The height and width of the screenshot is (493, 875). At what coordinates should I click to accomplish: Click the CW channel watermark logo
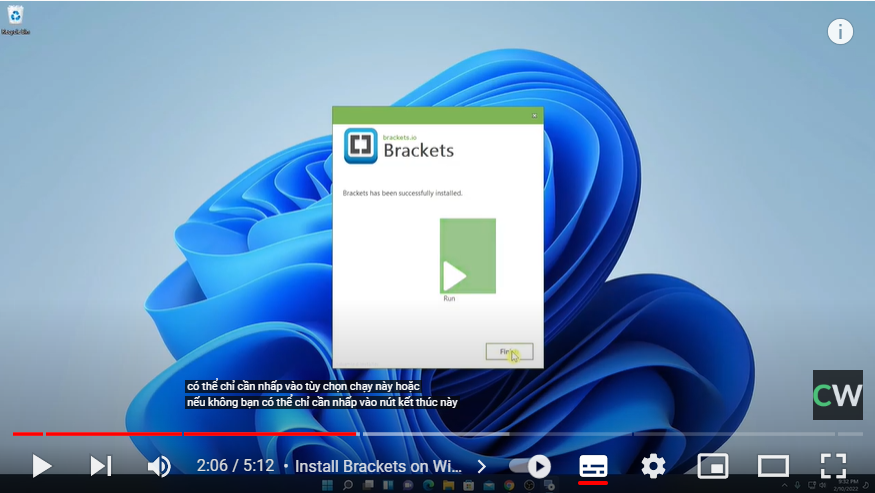coord(838,395)
